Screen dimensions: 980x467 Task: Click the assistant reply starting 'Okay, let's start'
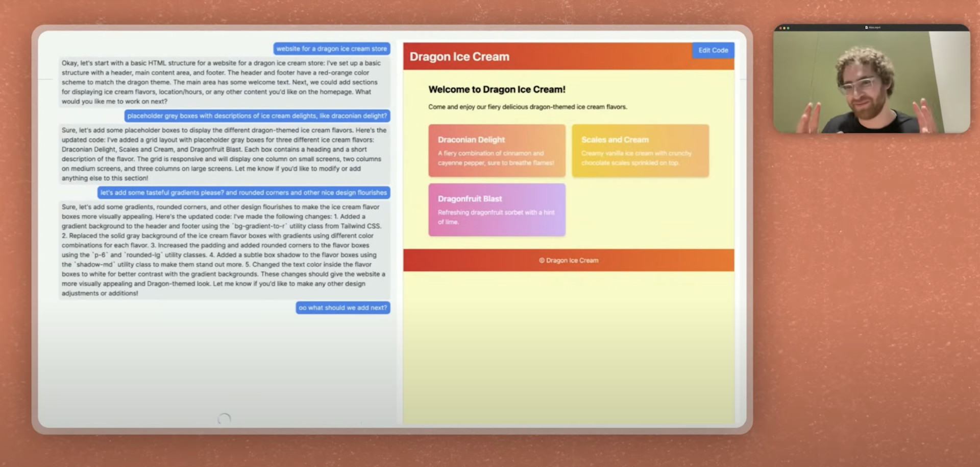click(224, 82)
